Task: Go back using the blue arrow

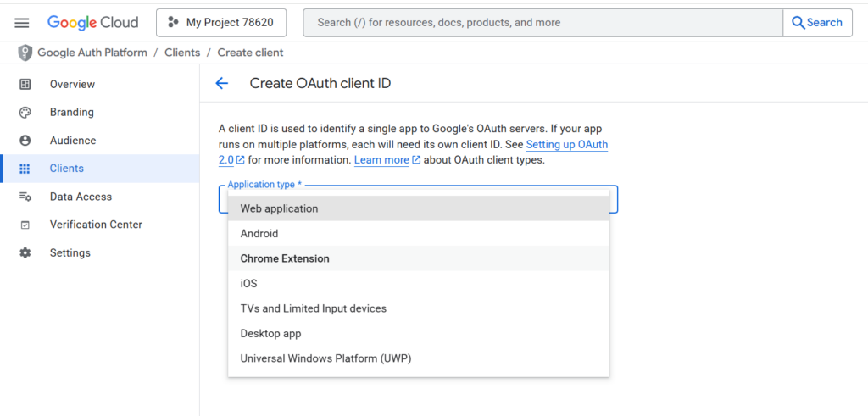Action: [221, 84]
